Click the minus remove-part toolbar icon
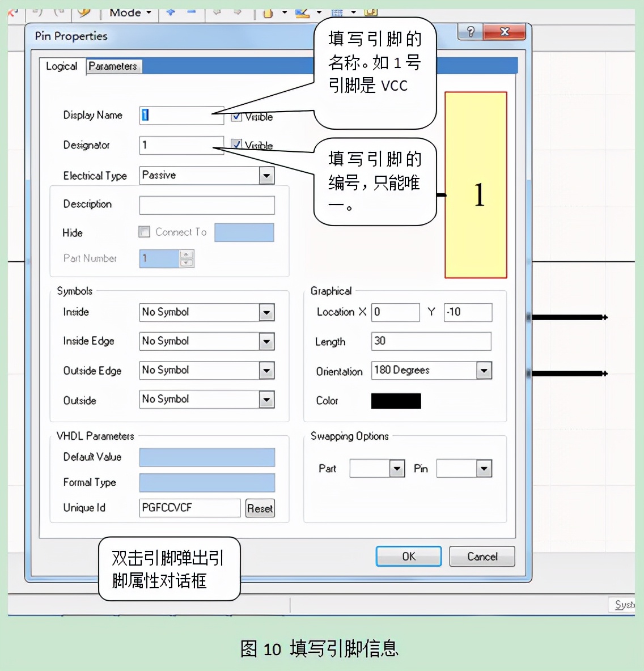644x671 pixels. (x=190, y=11)
